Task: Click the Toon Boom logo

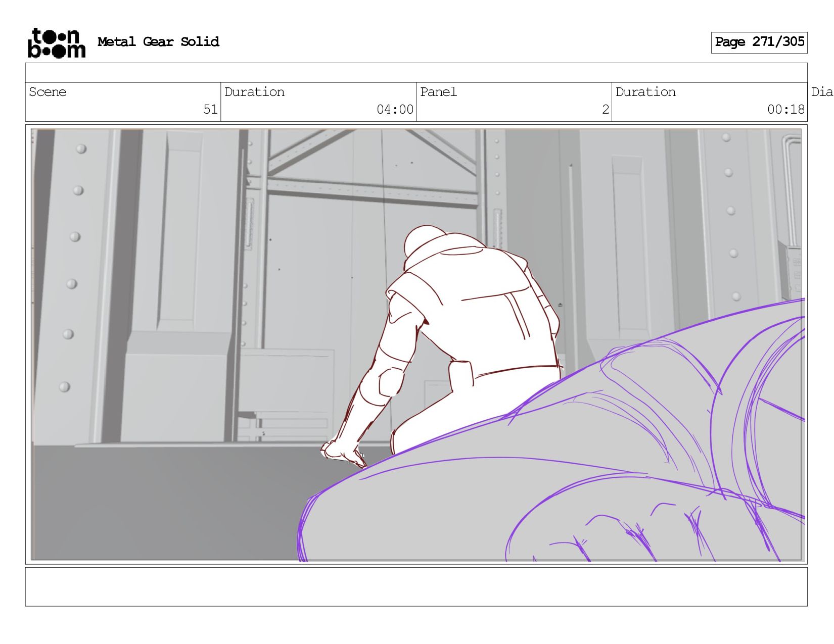Action: pos(56,43)
